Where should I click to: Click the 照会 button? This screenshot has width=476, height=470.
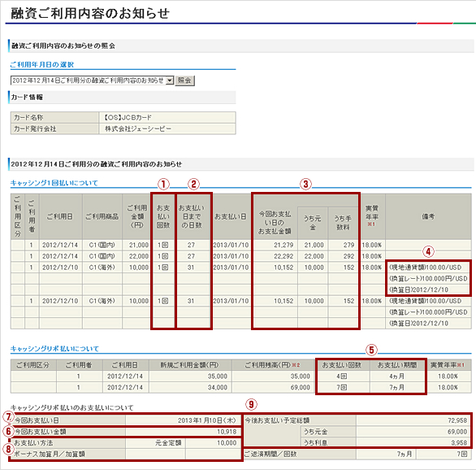[x=184, y=81]
